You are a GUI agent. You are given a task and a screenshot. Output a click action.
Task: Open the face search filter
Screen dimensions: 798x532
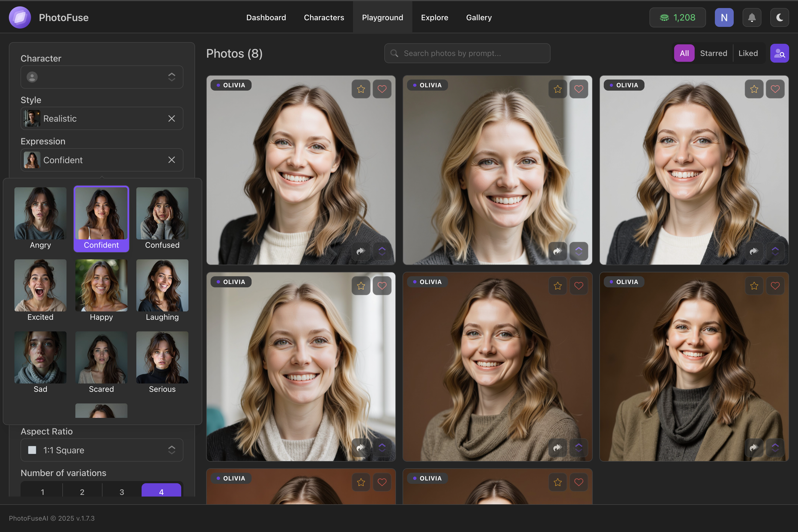(779, 53)
